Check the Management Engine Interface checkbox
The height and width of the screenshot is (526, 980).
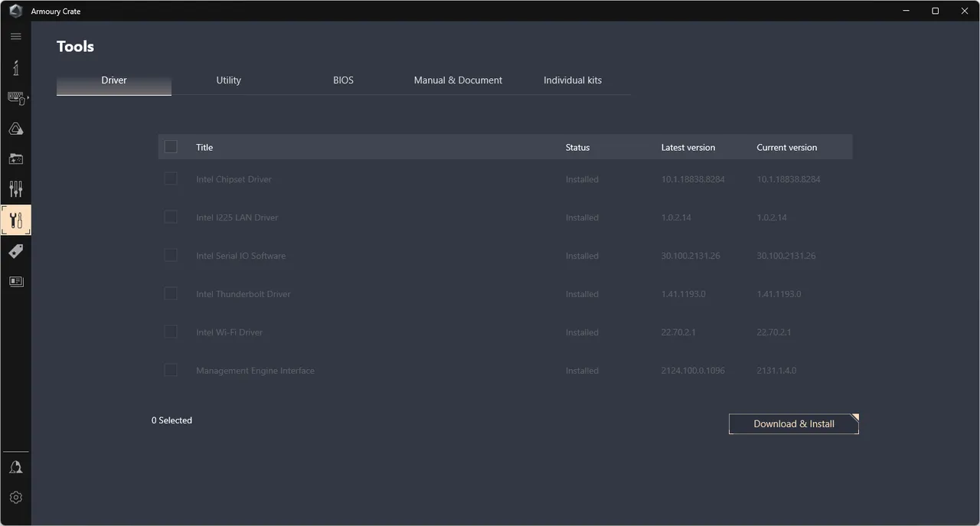(x=171, y=370)
